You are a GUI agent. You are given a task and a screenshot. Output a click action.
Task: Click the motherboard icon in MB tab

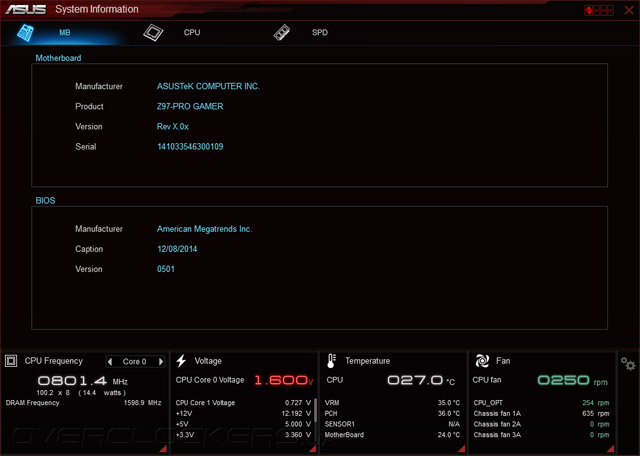coord(25,33)
